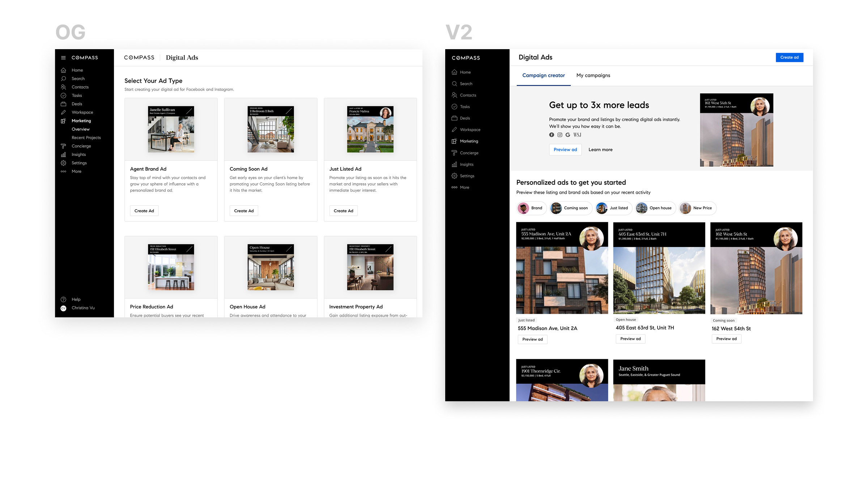Image resolution: width=868 pixels, height=488 pixels.
Task: Click the Learn more link
Action: coord(600,150)
